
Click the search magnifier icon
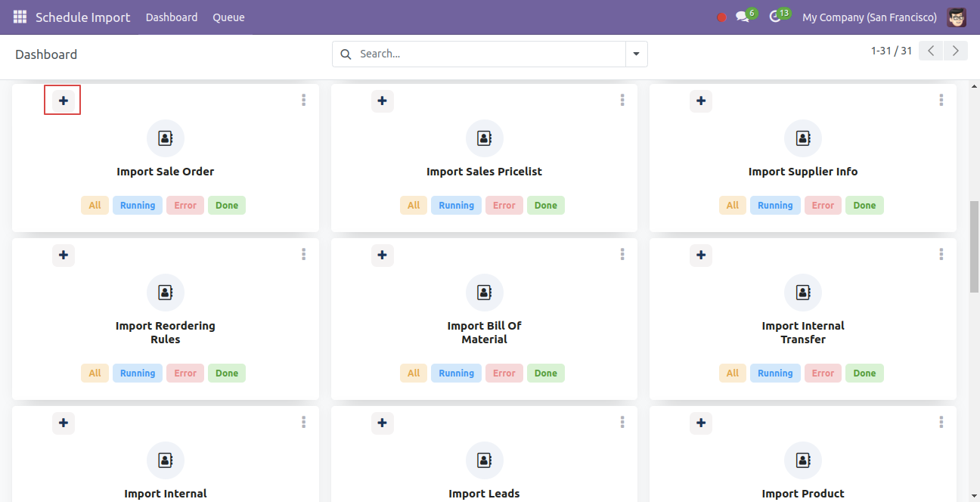coord(346,54)
